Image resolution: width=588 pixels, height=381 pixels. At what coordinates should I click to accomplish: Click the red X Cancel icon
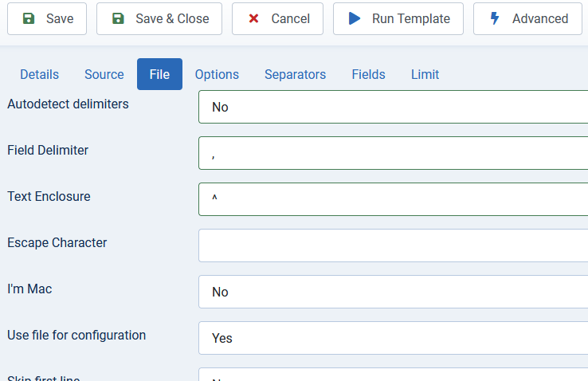[253, 18]
